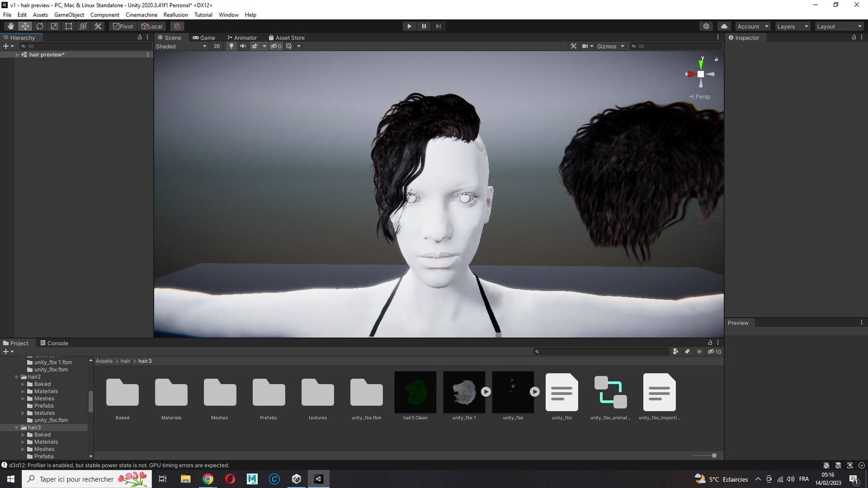Screen dimensions: 868x488
Task: Click the scene search field
Action: tap(676, 46)
